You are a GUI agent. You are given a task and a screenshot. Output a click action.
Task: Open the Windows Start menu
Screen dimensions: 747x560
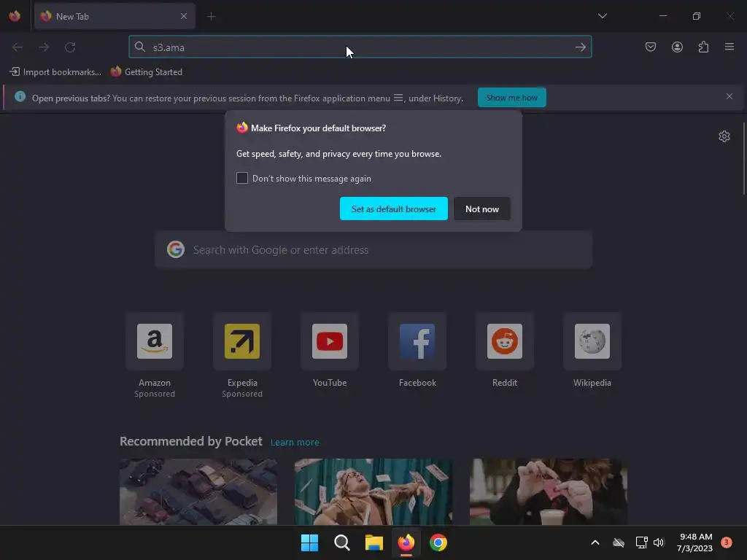pos(309,542)
